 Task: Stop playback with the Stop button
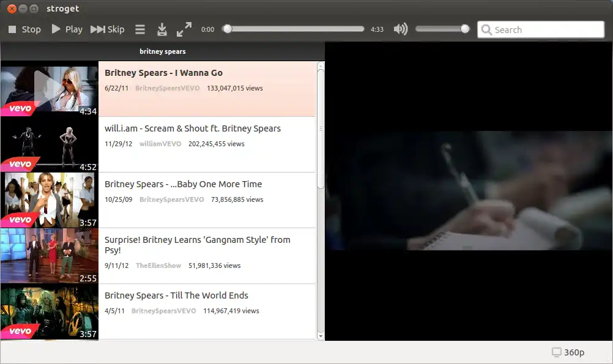point(24,29)
